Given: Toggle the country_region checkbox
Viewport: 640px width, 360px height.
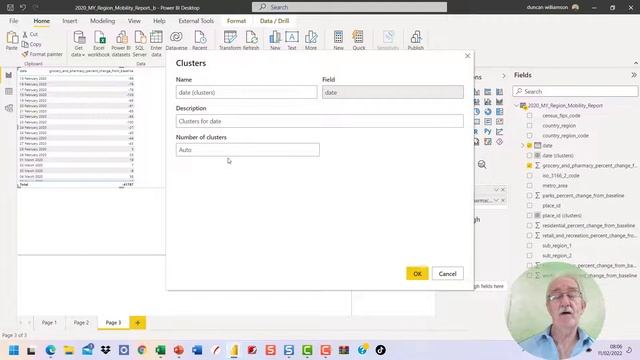Looking at the screenshot, I should coord(529,126).
